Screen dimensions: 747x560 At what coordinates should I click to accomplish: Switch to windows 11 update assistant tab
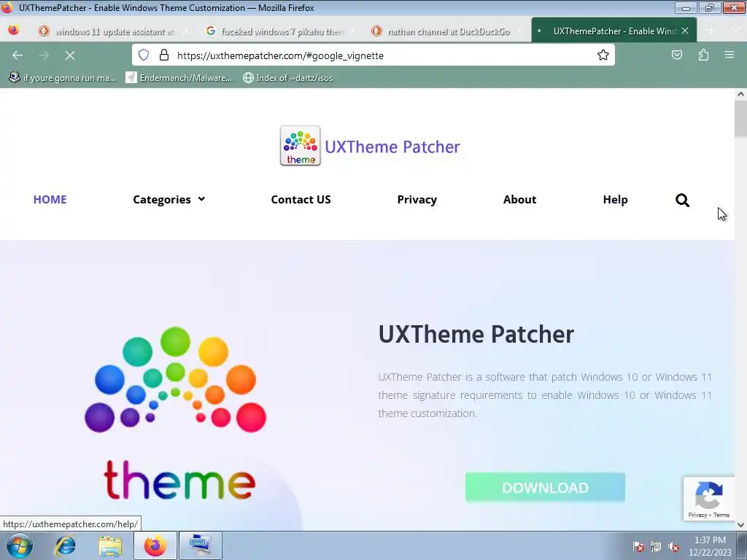[x=115, y=31]
